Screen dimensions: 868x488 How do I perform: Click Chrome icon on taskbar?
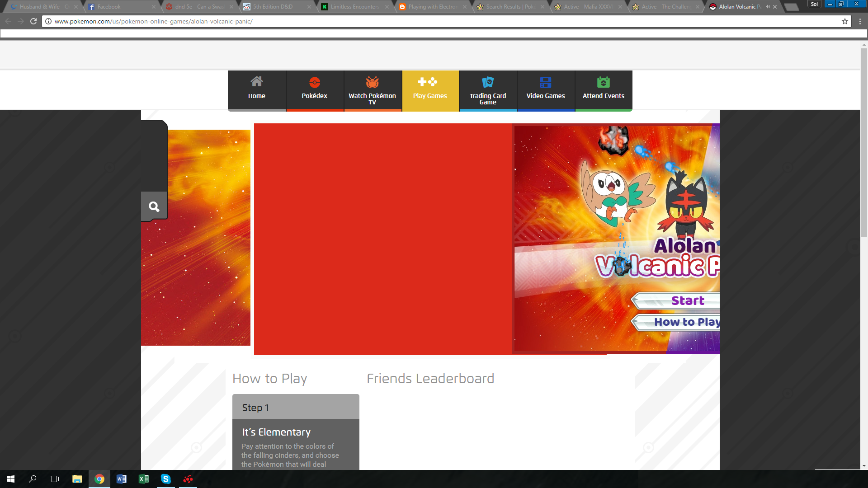point(99,479)
